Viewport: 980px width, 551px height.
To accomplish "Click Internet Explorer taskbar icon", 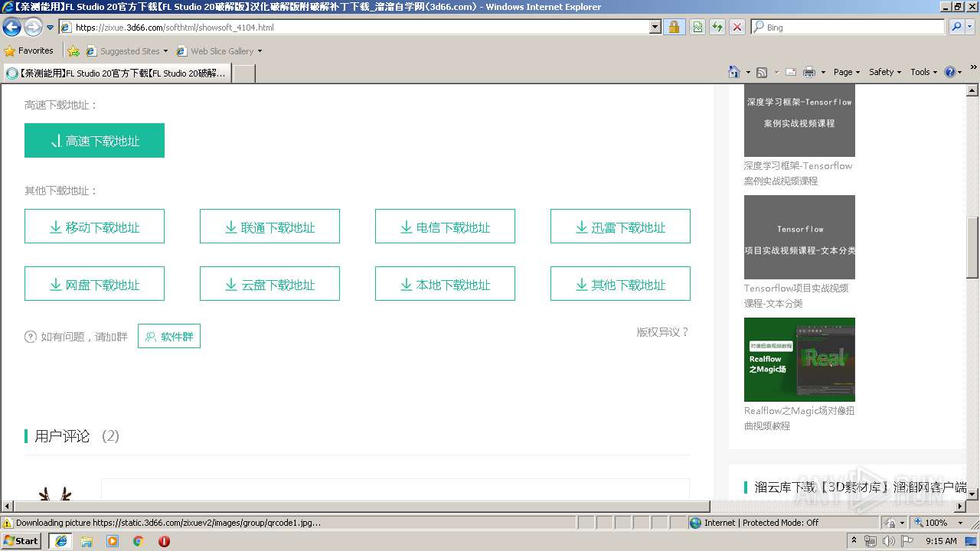I will 61,540.
